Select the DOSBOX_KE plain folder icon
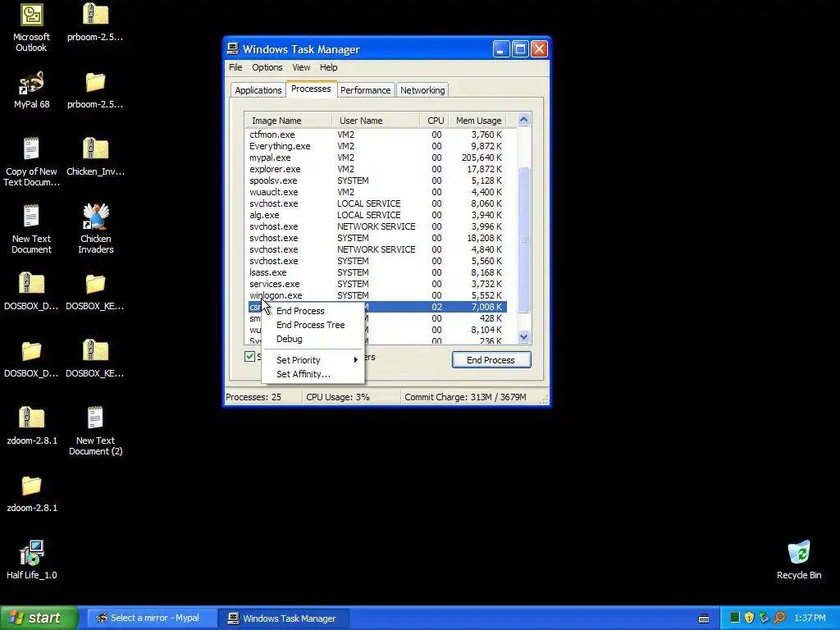This screenshot has height=630, width=840. [x=95, y=284]
